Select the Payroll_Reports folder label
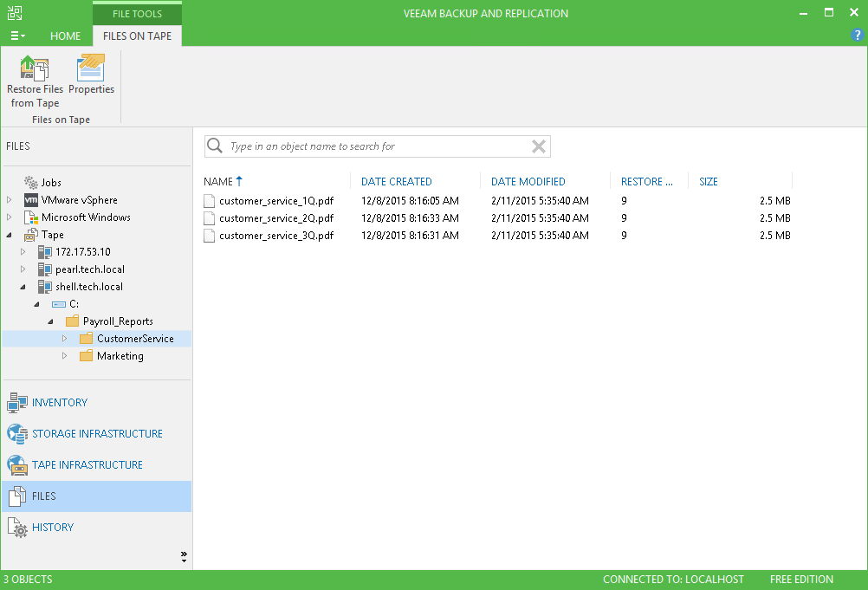Screen dimensions: 868x590 pos(118,321)
